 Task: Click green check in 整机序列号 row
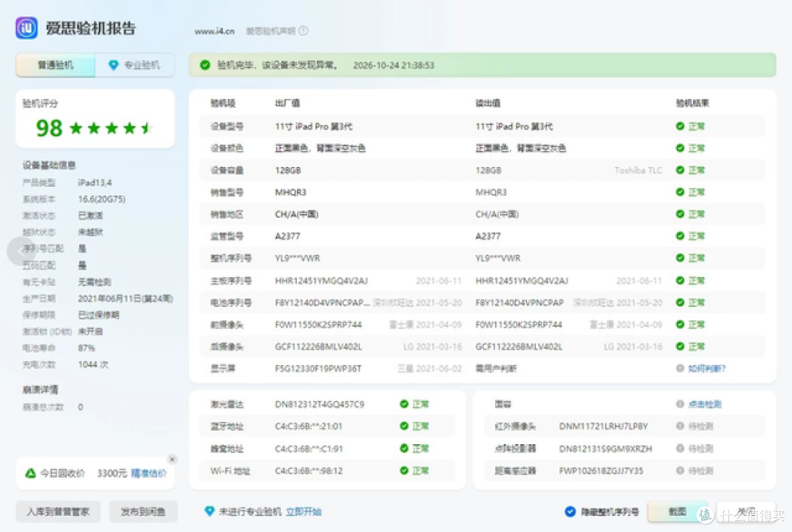[x=680, y=258]
